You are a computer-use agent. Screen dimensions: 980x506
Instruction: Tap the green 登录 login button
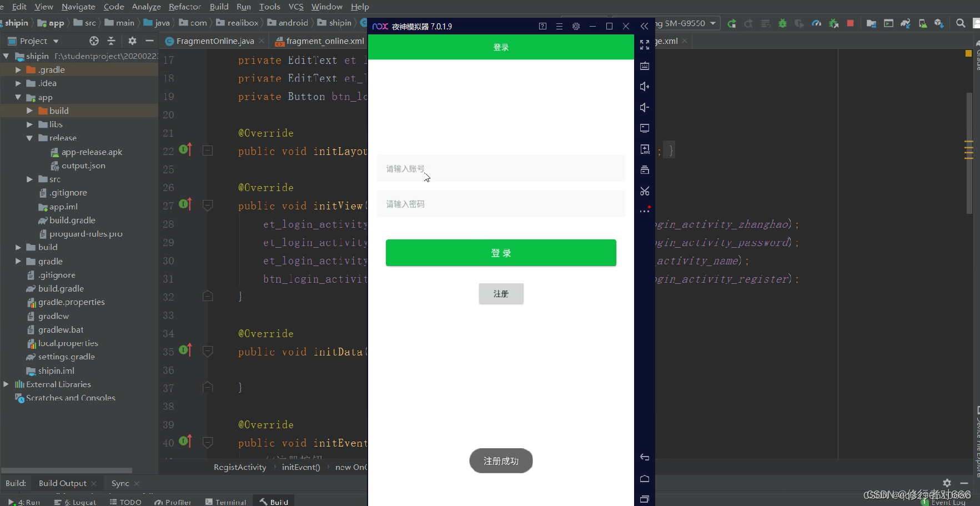[x=501, y=253]
